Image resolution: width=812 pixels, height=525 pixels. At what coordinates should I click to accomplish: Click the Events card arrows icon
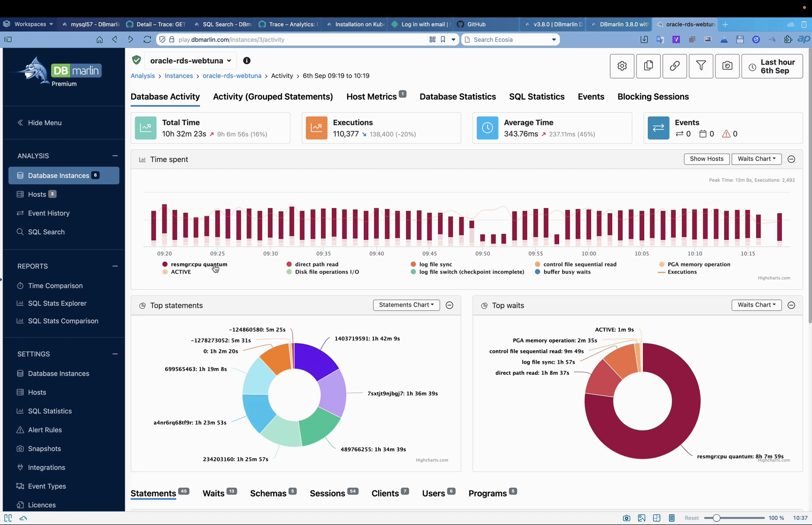click(658, 128)
